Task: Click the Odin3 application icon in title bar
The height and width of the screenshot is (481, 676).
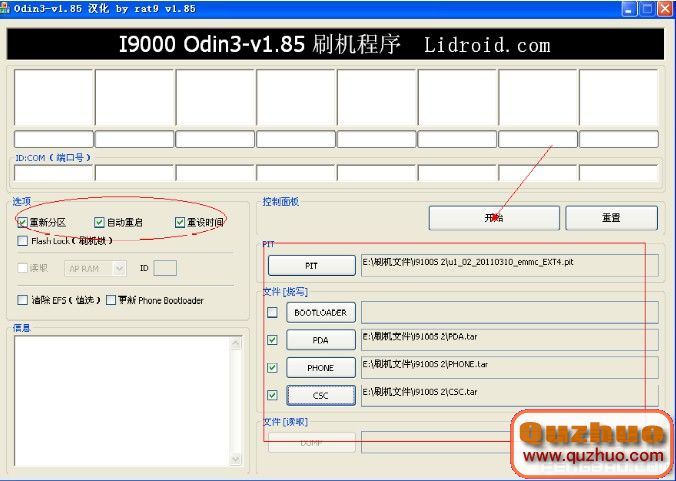Action: point(5,9)
